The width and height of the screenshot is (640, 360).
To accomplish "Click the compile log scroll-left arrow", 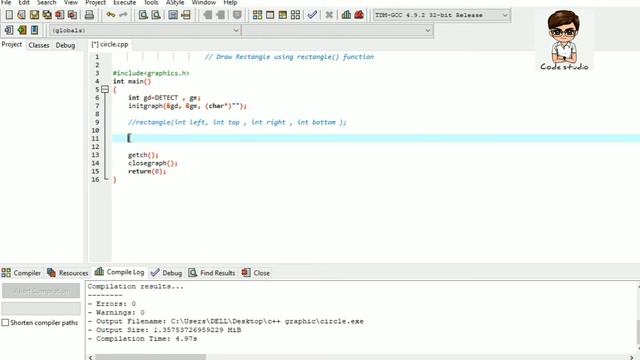I will (91, 357).
